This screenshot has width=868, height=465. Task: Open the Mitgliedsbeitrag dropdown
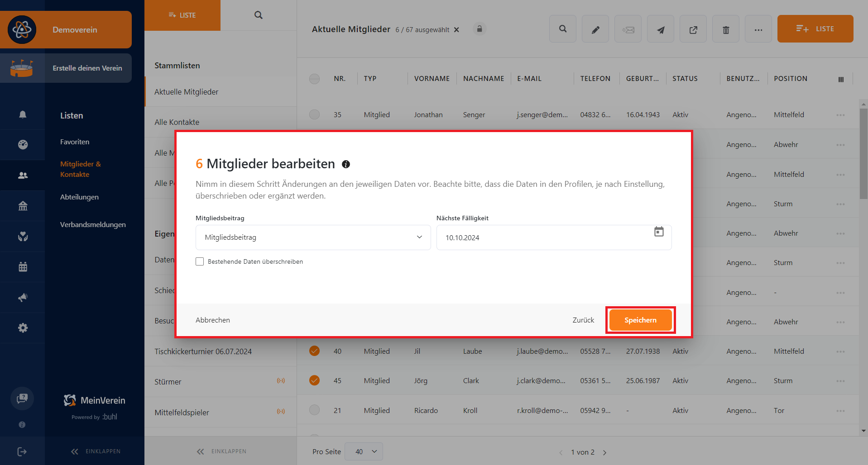313,237
